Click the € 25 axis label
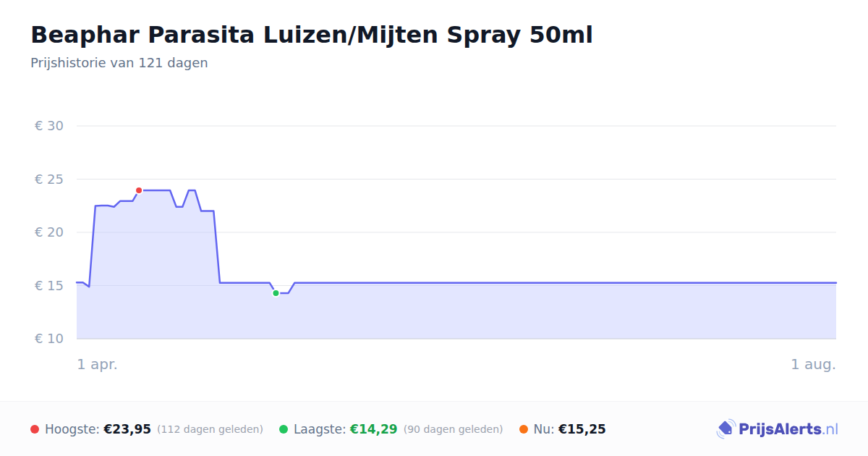The width and height of the screenshot is (868, 456). (x=49, y=179)
